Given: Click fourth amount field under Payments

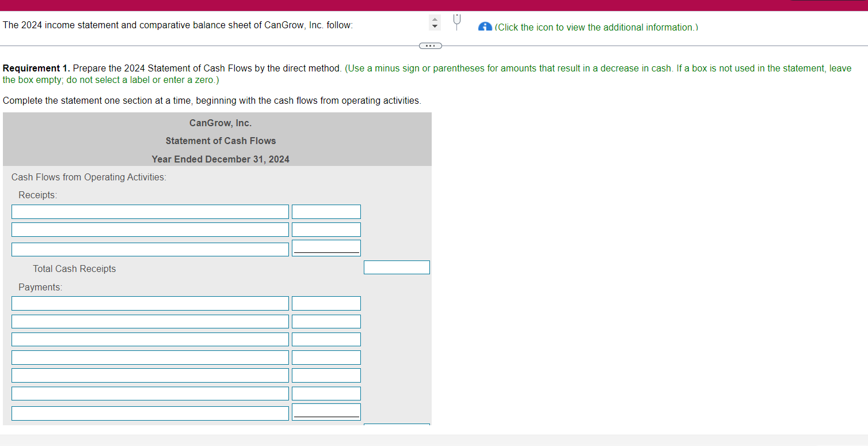Looking at the screenshot, I should click(x=326, y=357).
